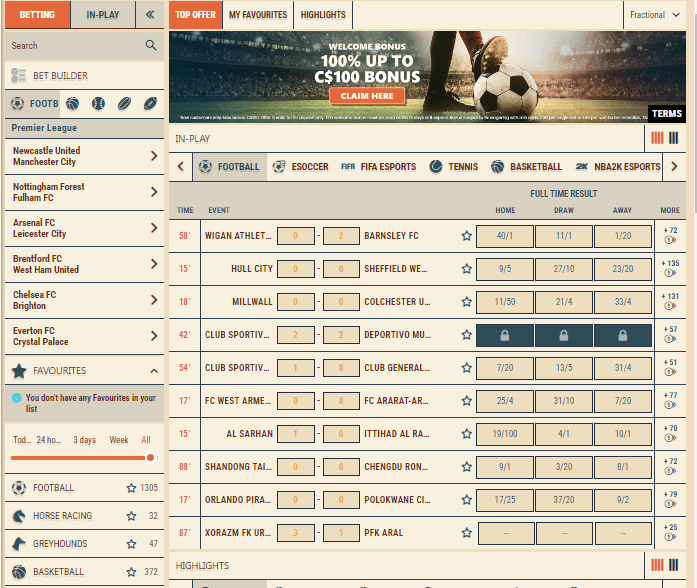
Task: Switch In-Play to orange column view icon
Action: coord(657,138)
